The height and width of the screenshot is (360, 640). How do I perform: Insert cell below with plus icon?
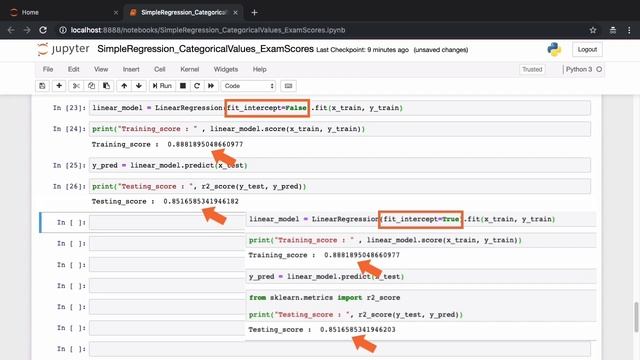[59, 86]
